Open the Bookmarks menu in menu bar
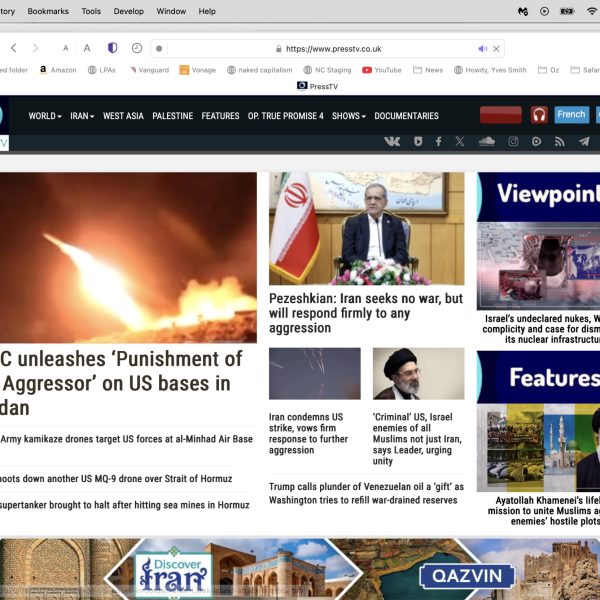This screenshot has width=600, height=600. click(x=48, y=11)
